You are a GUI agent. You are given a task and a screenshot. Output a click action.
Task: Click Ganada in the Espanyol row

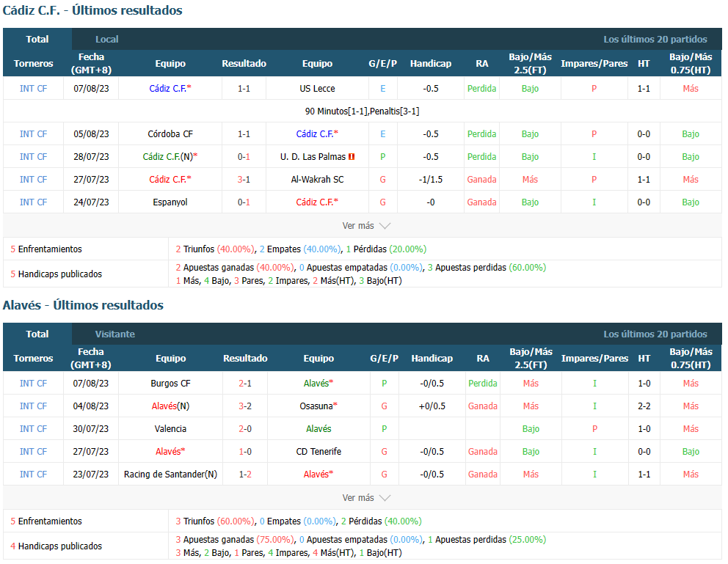click(481, 202)
